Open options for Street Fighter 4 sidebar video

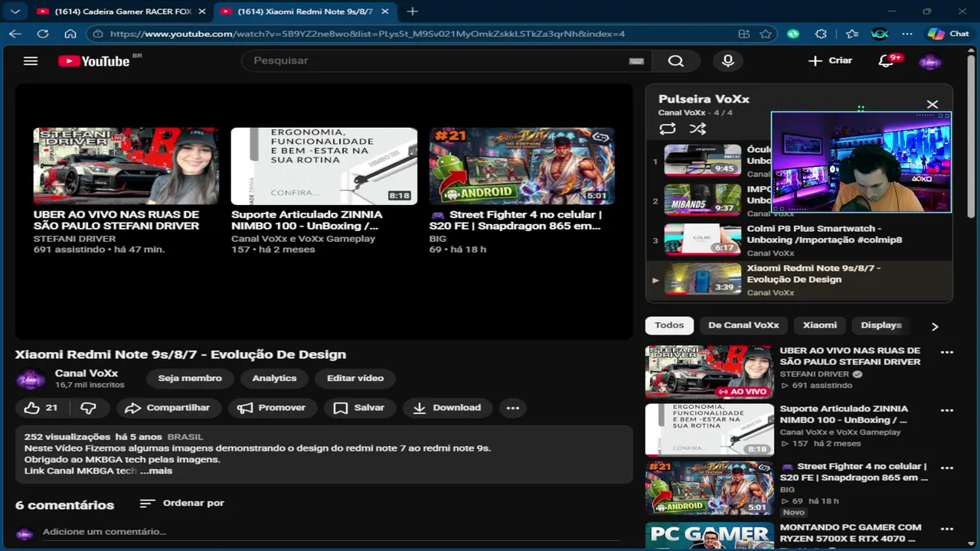click(x=947, y=468)
